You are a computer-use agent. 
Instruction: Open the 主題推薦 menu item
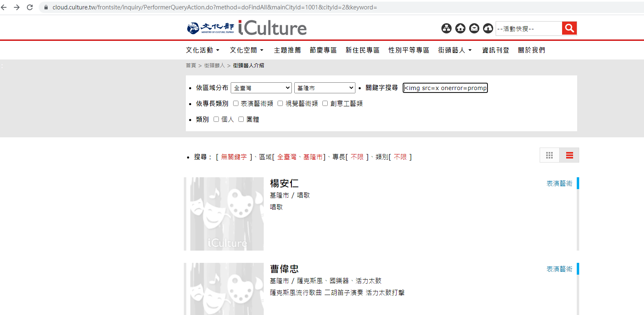click(x=287, y=50)
